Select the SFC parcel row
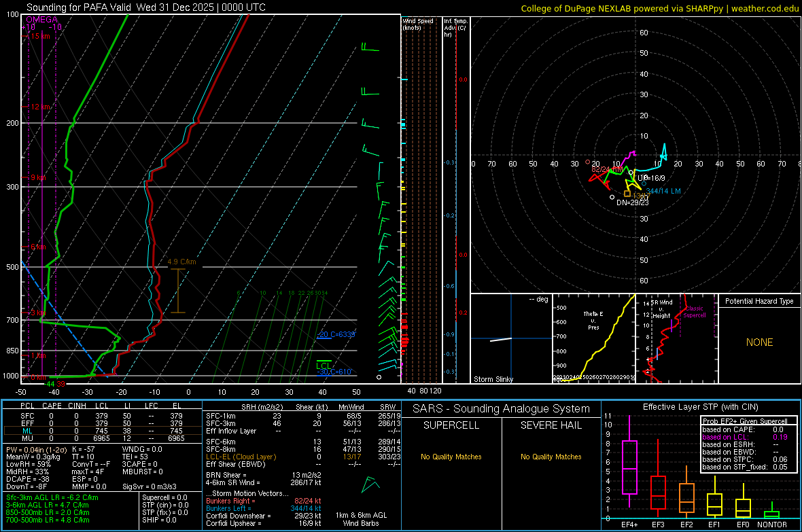 click(102, 416)
